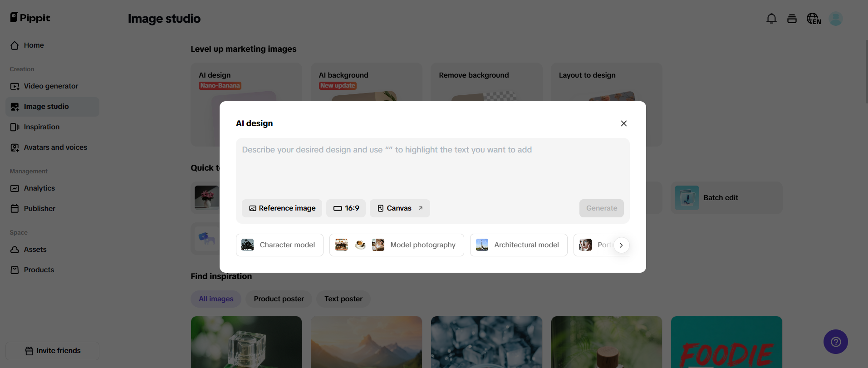
Task: Open Video generator in sidebar
Action: (51, 86)
